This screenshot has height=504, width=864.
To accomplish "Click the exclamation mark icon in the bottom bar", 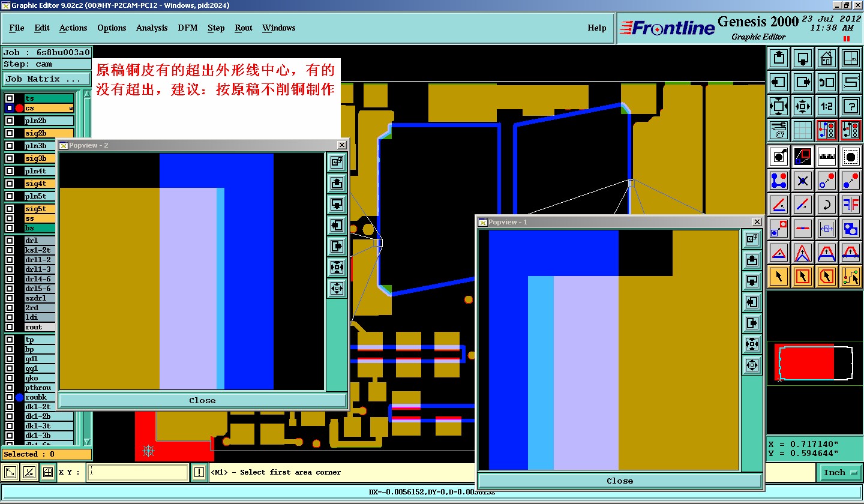I will [x=199, y=472].
